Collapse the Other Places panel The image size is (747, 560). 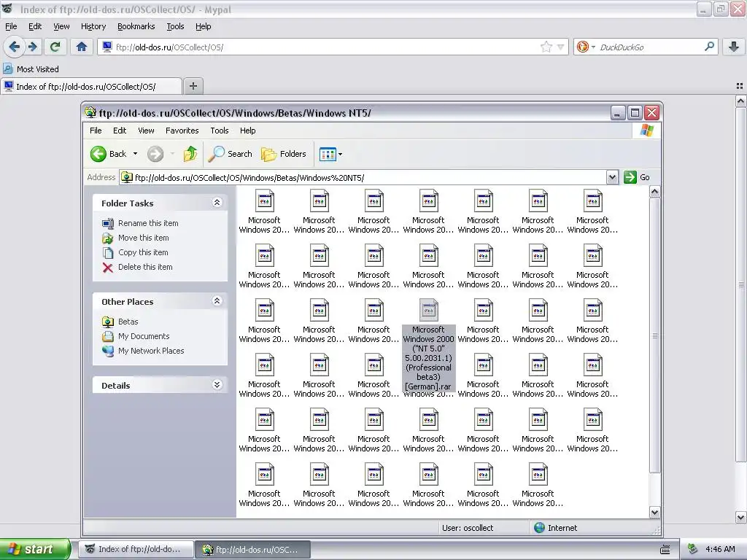pyautogui.click(x=217, y=301)
